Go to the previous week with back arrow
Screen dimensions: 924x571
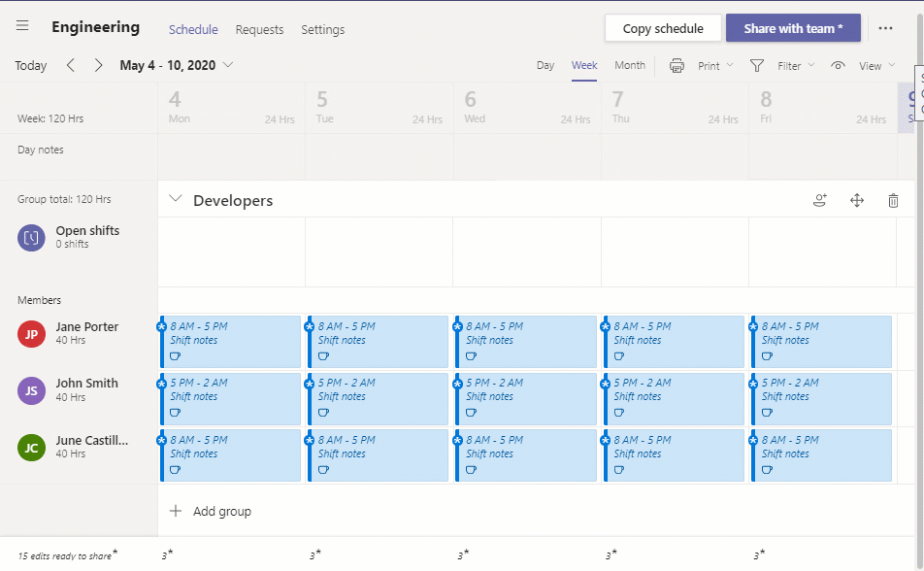(x=69, y=65)
